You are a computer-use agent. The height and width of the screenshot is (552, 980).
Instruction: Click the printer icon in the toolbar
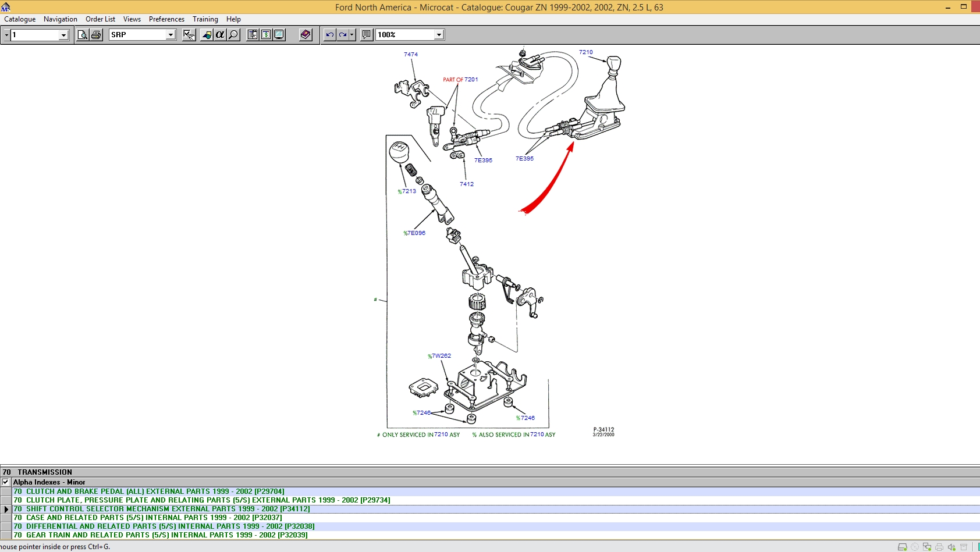tap(96, 35)
